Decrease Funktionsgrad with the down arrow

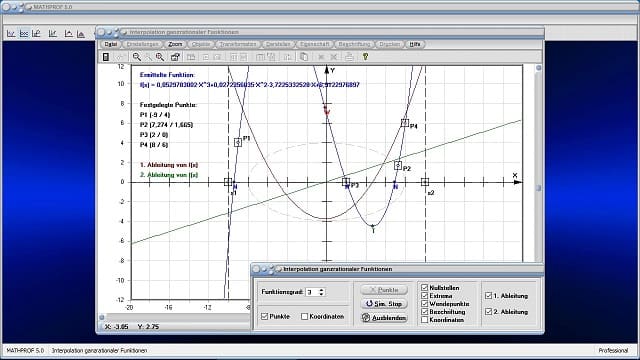(321, 294)
